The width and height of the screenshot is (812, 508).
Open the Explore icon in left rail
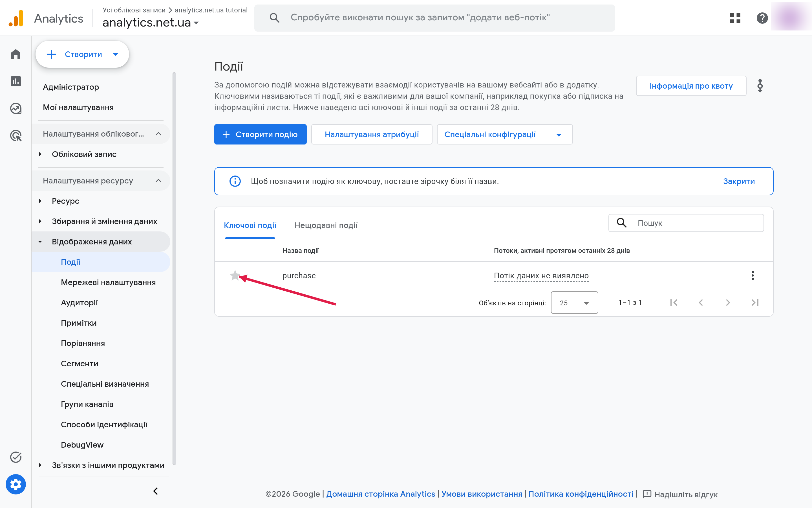[16, 109]
